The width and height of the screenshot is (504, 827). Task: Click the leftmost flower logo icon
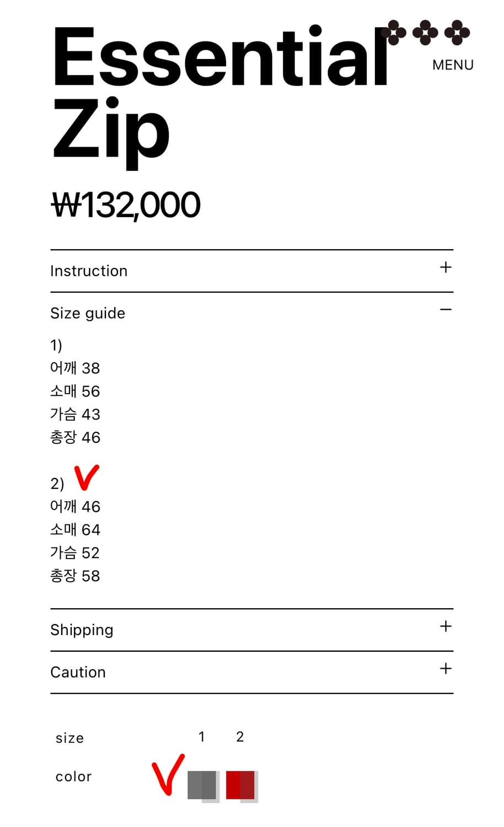[394, 33]
